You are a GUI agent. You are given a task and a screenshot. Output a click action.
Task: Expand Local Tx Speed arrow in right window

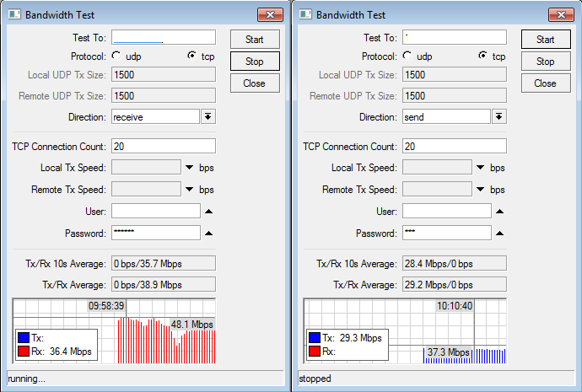point(480,168)
